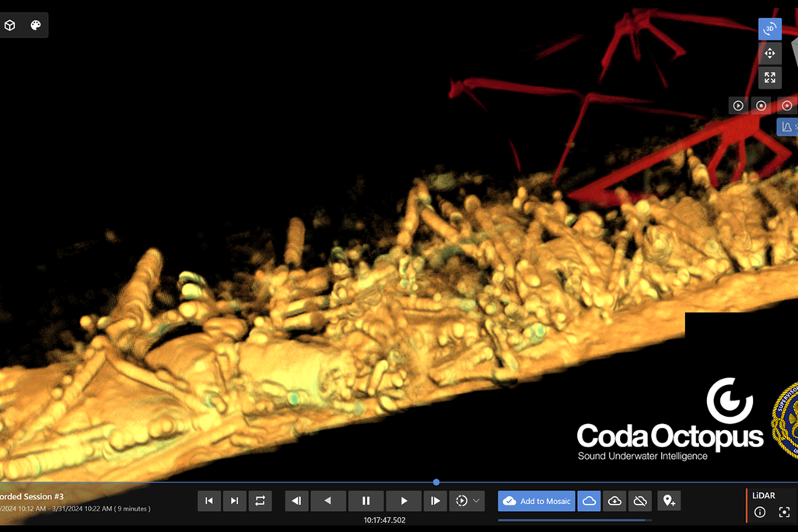Select the 3D model cube icon
Screen dimensions: 798x532
tap(10, 25)
